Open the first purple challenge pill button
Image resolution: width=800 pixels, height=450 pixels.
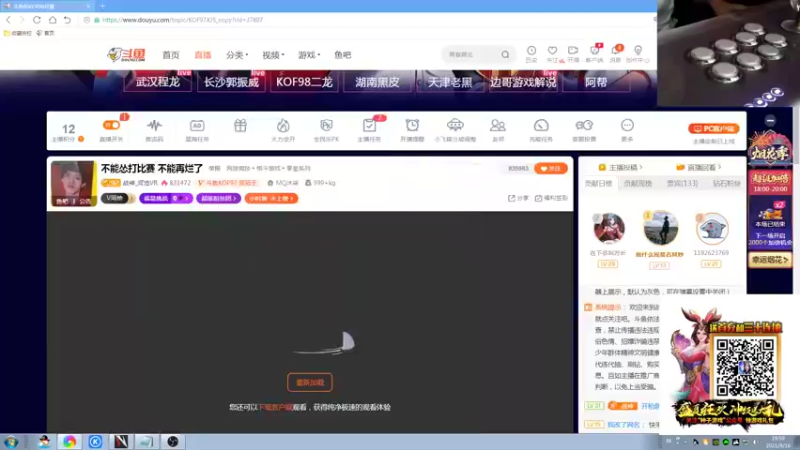pos(166,198)
